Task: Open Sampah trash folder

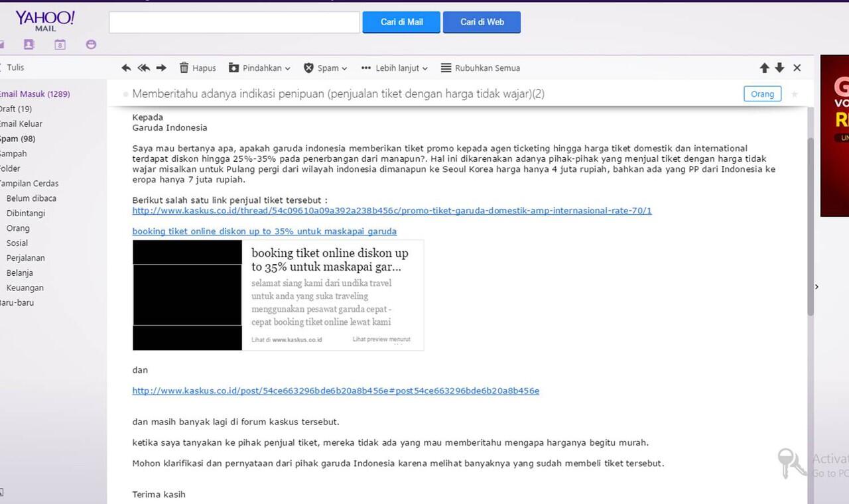Action: coord(14,154)
